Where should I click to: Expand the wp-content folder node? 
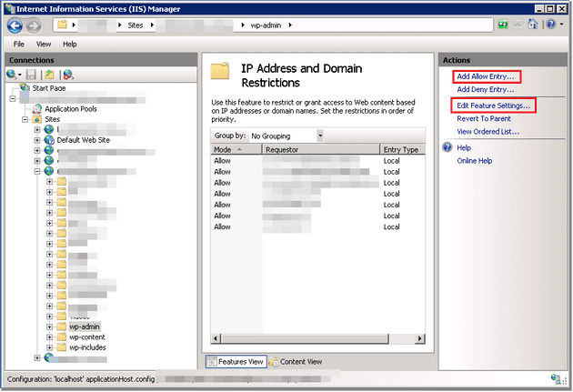(50, 337)
